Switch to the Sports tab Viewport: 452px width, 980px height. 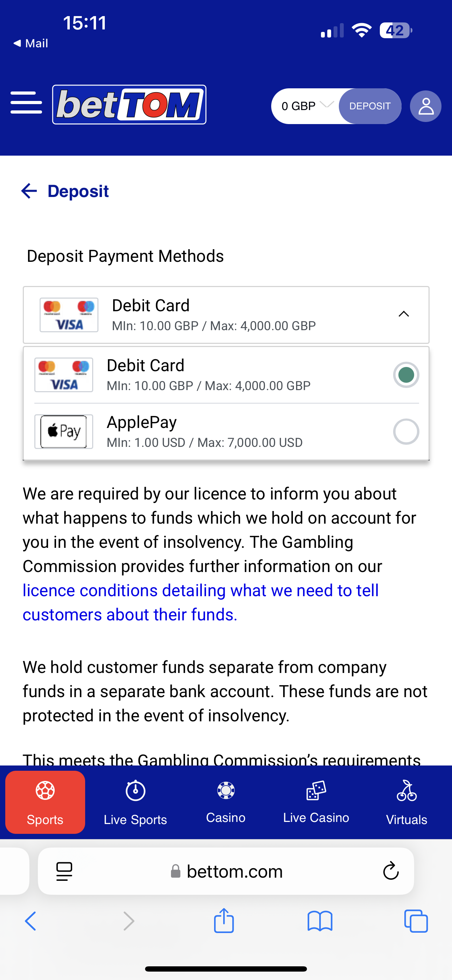pyautogui.click(x=45, y=802)
